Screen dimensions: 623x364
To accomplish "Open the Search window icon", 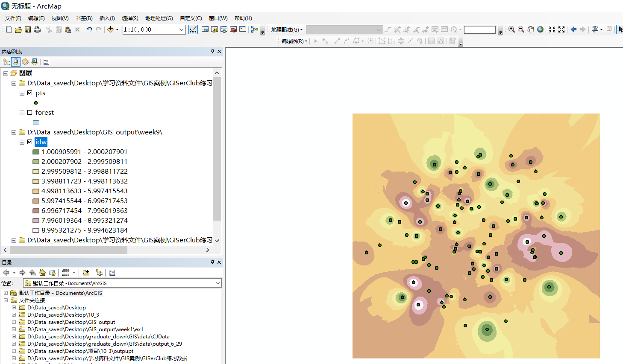I will click(x=224, y=29).
